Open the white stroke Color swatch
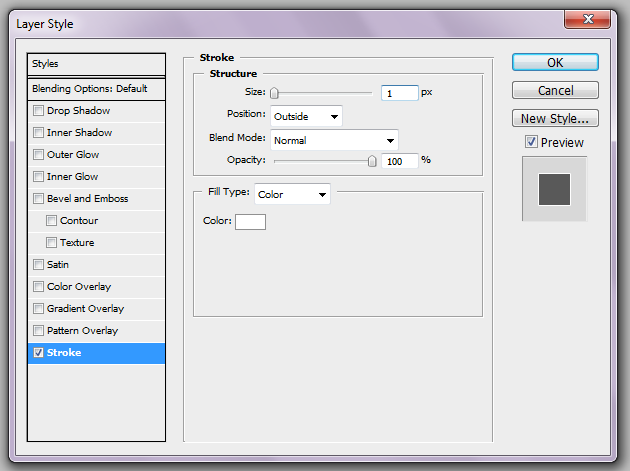 tap(250, 221)
